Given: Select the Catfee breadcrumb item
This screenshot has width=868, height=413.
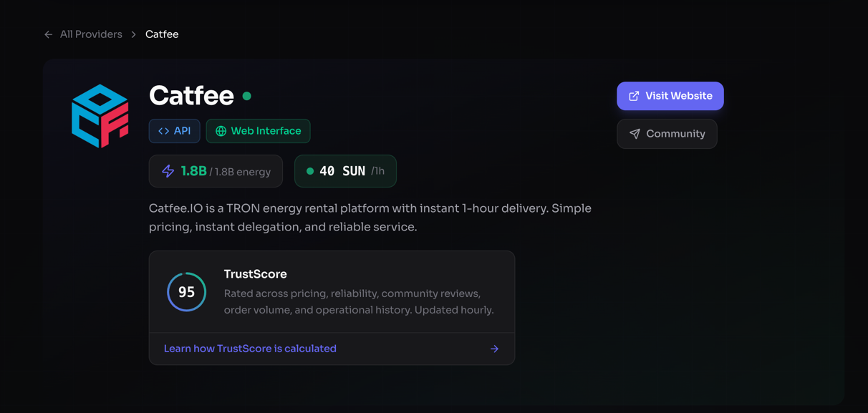Looking at the screenshot, I should pyautogui.click(x=162, y=34).
